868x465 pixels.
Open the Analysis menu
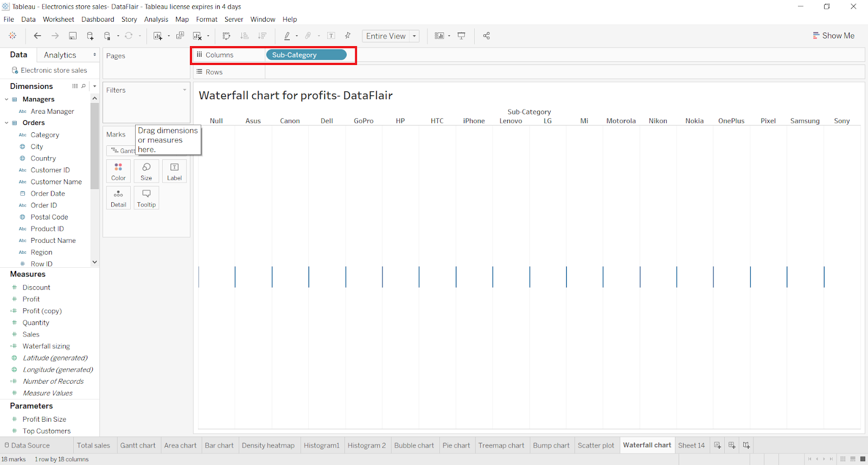tap(156, 19)
